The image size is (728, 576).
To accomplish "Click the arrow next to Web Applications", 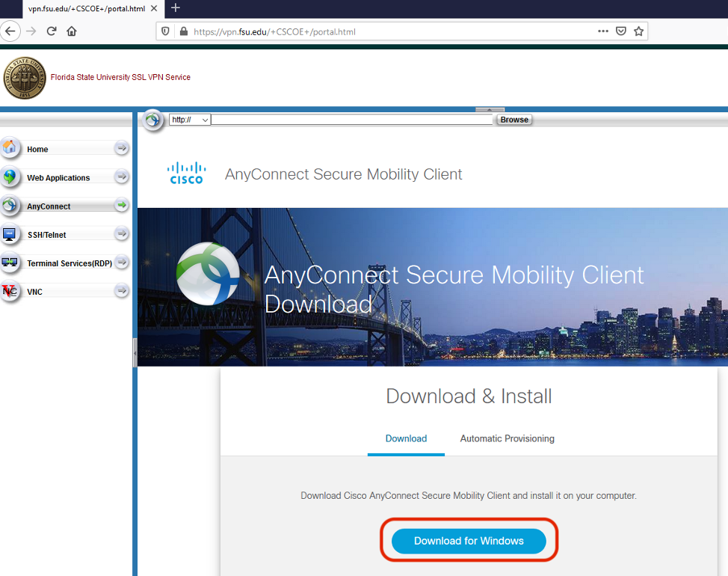I will point(122,177).
